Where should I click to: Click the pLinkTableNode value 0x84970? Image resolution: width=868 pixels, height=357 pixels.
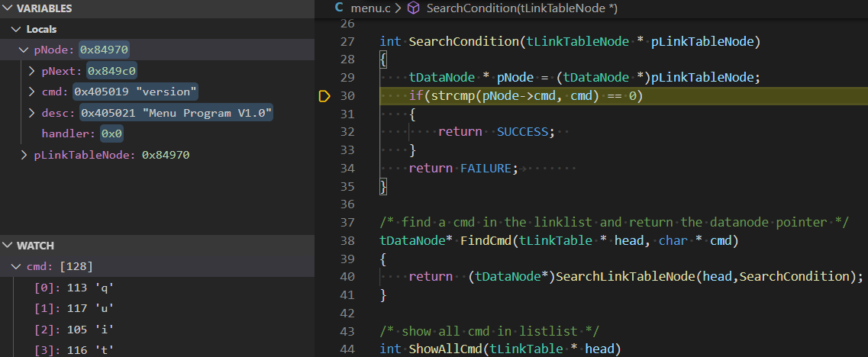pos(166,155)
